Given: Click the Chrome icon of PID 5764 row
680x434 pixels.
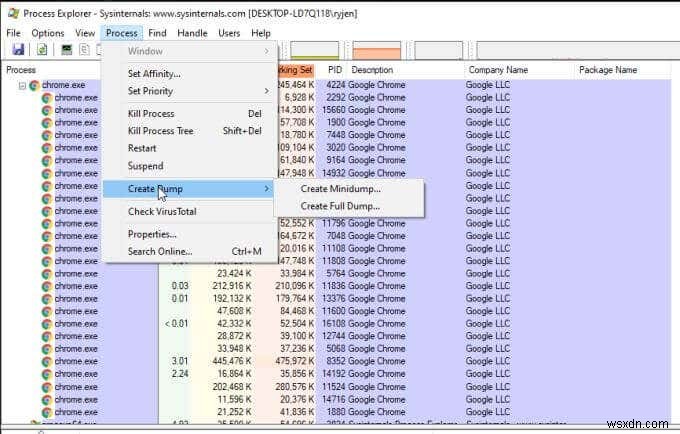Looking at the screenshot, I should [x=47, y=274].
